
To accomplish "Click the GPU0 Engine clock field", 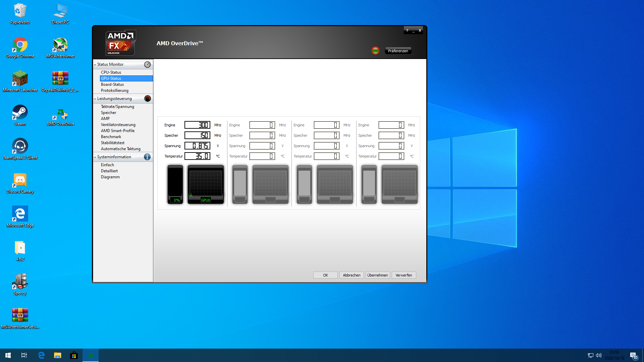I will 197,125.
